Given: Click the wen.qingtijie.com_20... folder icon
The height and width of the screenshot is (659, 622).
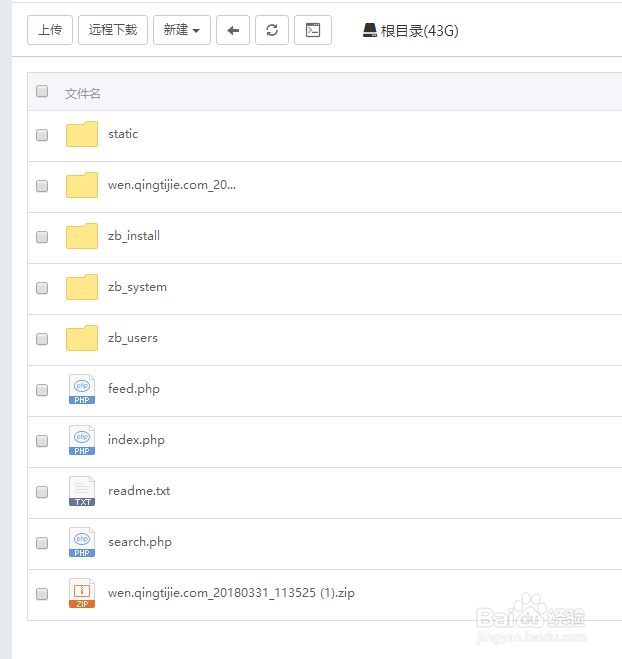Looking at the screenshot, I should 82,185.
